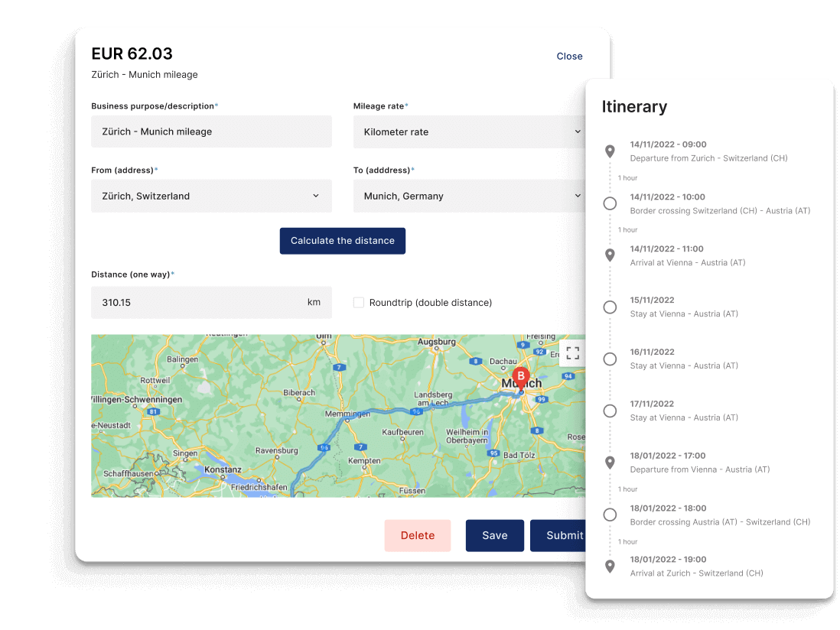Select the 15/11/2022 stay circle marker

tap(610, 307)
